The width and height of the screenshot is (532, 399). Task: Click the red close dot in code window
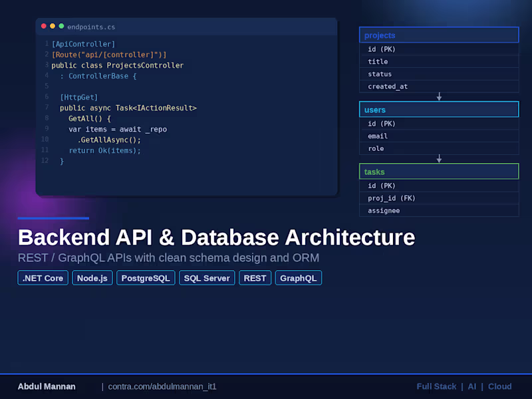(x=44, y=26)
